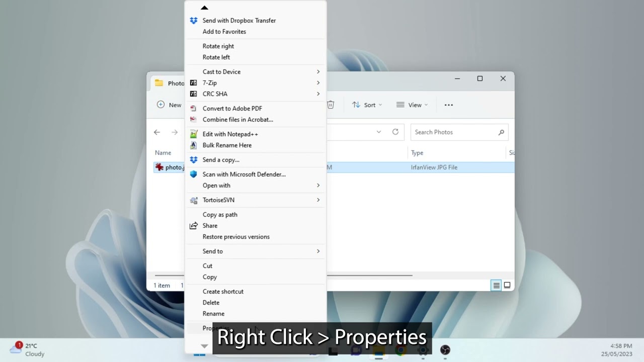Expand the 7-Zip submenu
The width and height of the screenshot is (644, 362).
point(256,83)
